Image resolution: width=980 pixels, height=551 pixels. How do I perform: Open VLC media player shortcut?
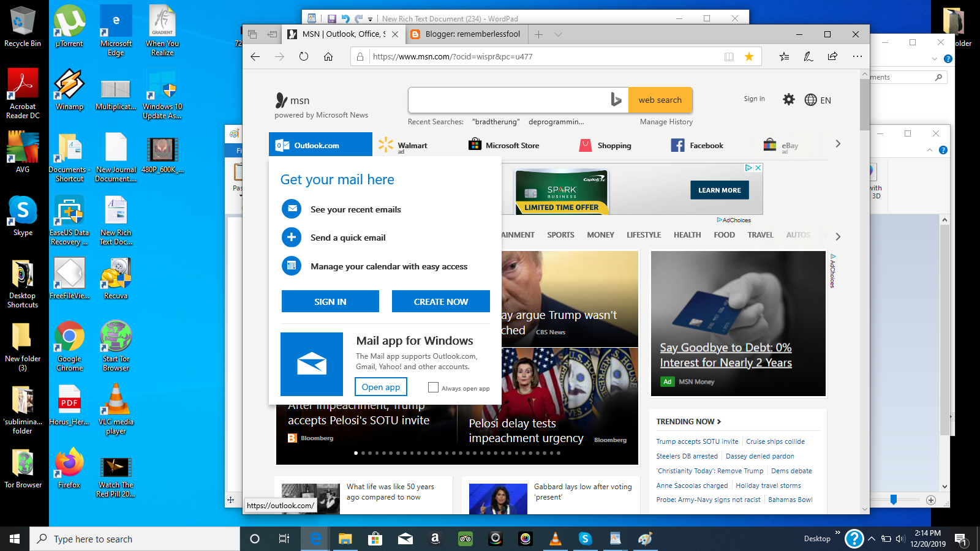116,409
